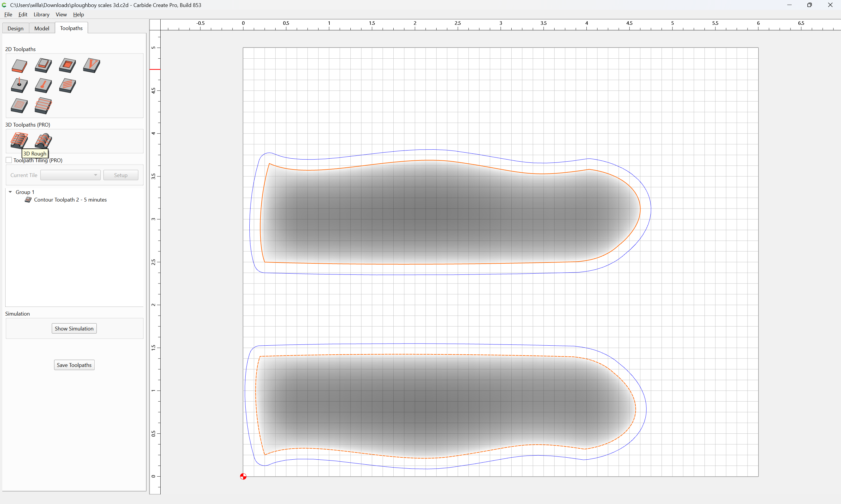Select the recessed Pocket toolpath icon

tap(67, 66)
